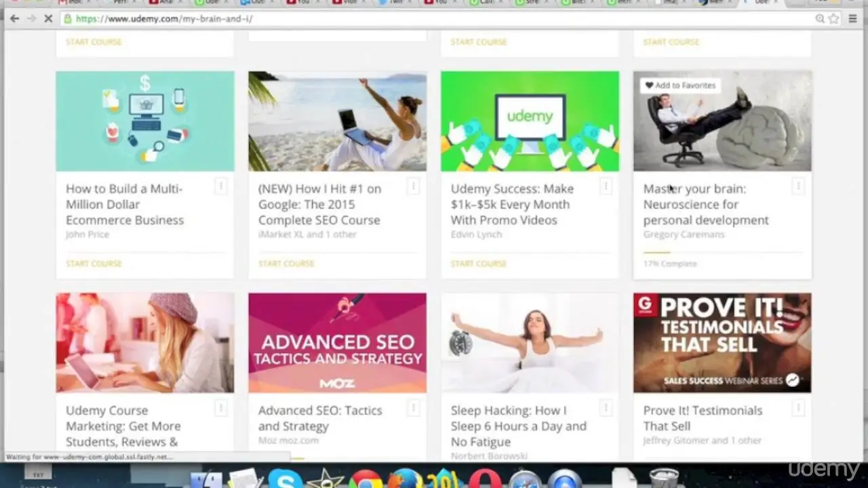
Task: Open options menu for 2015 Complete SEO Course
Action: point(413,186)
